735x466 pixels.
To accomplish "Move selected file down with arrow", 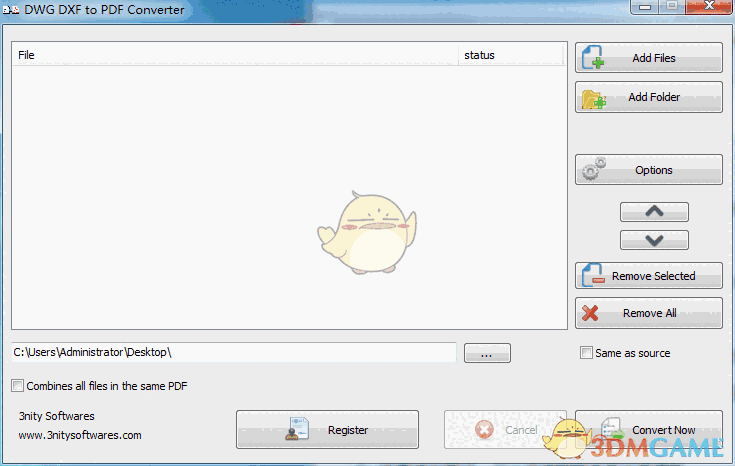I will click(x=654, y=240).
